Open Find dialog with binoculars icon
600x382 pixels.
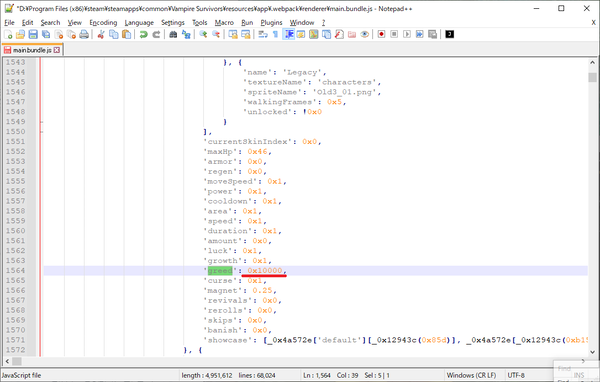coord(173,35)
